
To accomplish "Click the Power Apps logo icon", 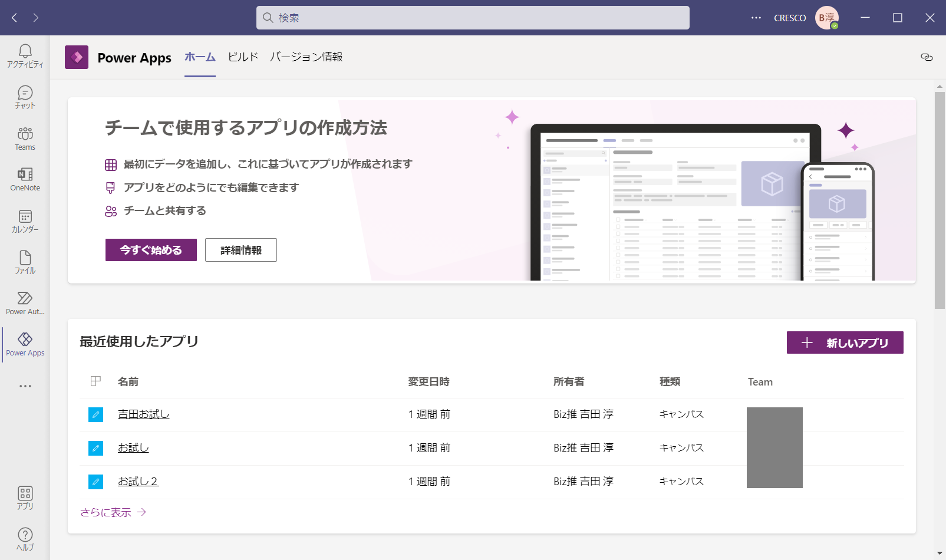I will 77,57.
